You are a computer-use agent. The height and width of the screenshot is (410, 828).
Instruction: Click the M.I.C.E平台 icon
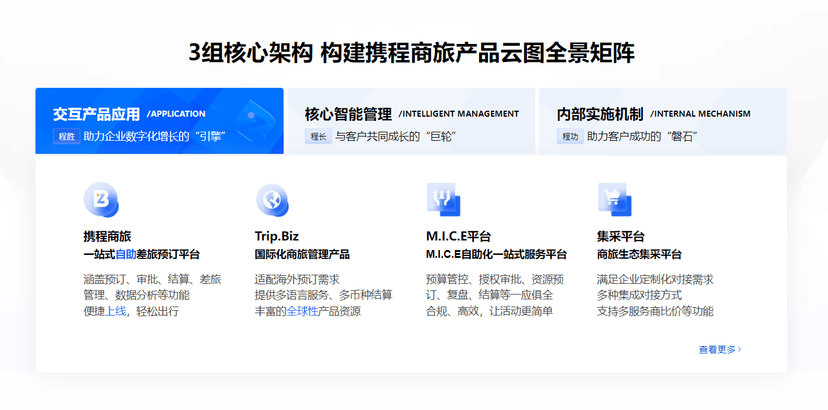(444, 200)
